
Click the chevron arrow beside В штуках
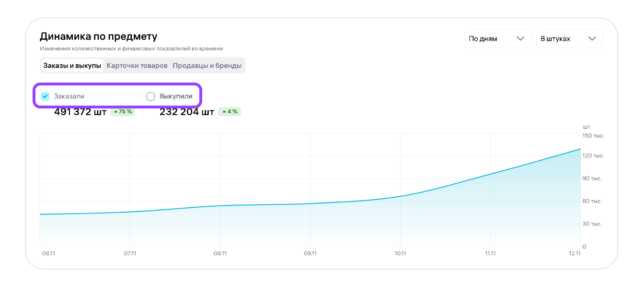point(592,39)
